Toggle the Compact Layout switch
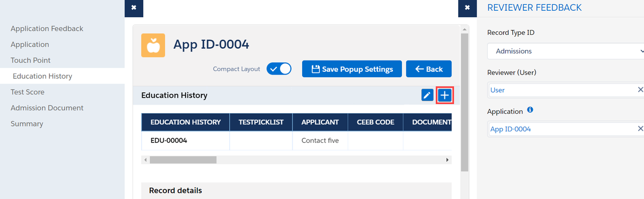This screenshot has width=644, height=199. pos(279,69)
